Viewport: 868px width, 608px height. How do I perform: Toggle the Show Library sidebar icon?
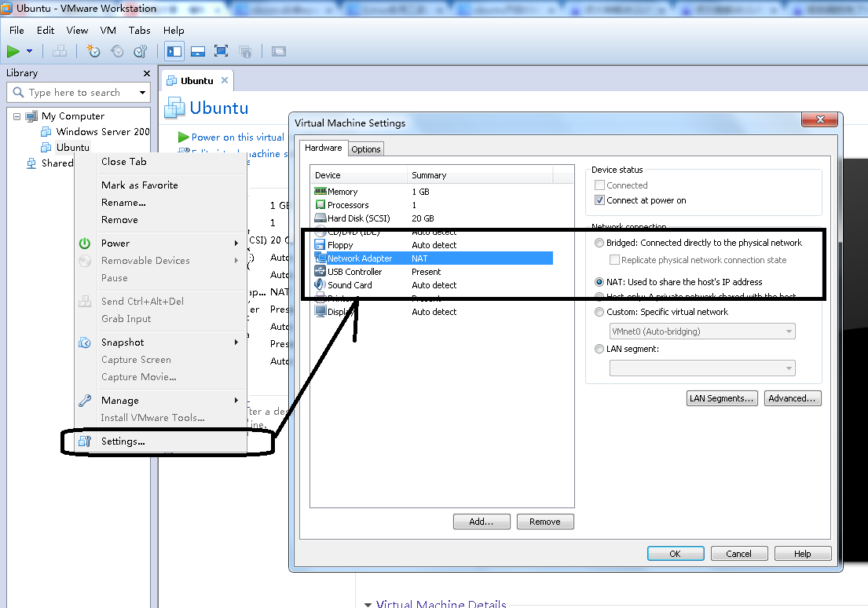(174, 51)
